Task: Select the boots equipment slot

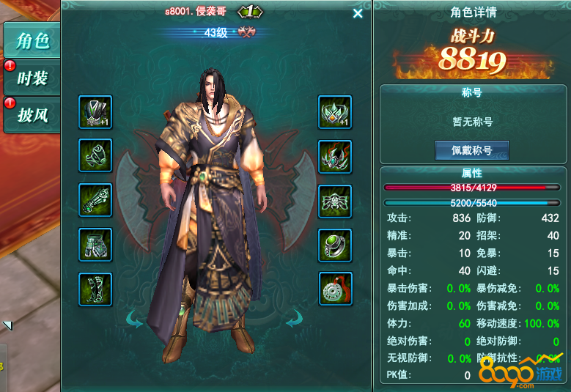Action: click(x=95, y=289)
